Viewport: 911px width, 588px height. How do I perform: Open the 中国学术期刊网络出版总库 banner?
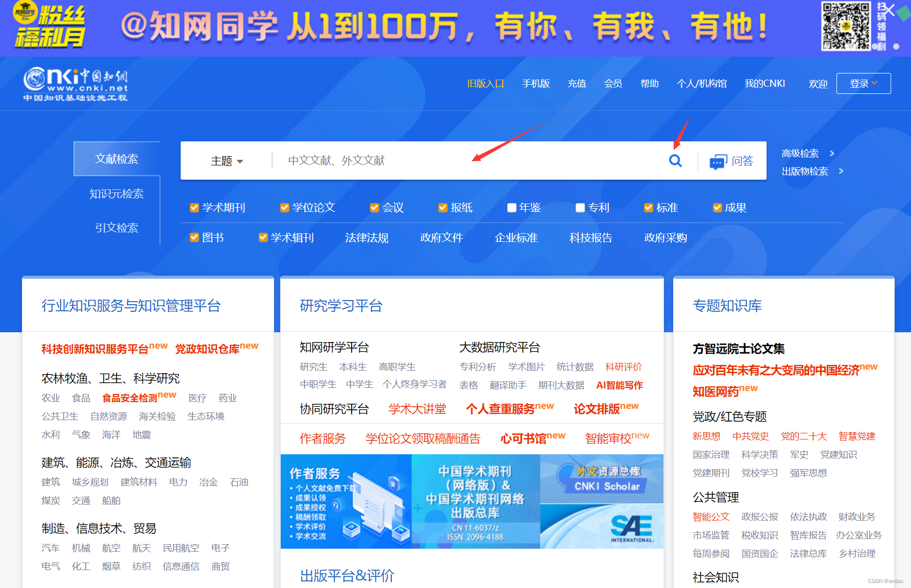(x=476, y=502)
